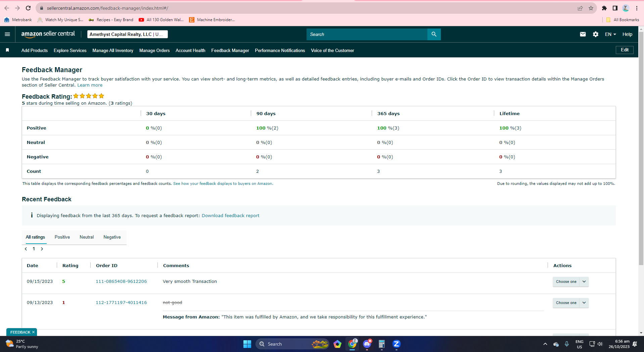Image resolution: width=644 pixels, height=352 pixels.
Task: Open the settings gear icon
Action: point(596,34)
